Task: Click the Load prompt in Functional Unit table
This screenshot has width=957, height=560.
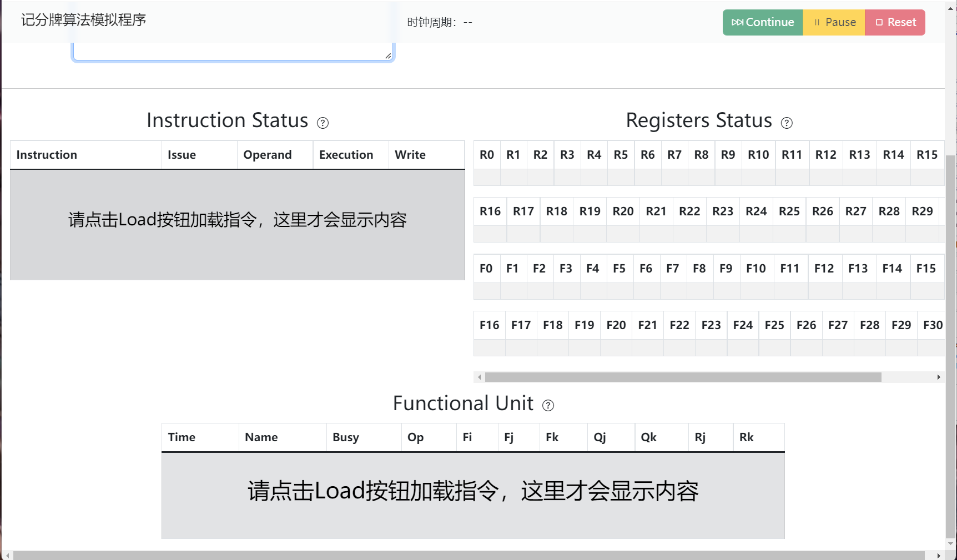Action: tap(473, 491)
